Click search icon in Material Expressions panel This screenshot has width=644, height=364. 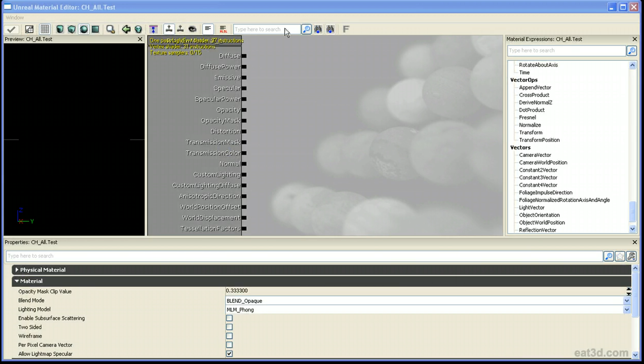[632, 50]
